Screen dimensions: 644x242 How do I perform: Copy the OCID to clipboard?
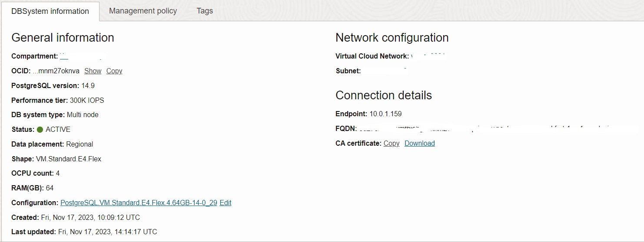(x=114, y=71)
